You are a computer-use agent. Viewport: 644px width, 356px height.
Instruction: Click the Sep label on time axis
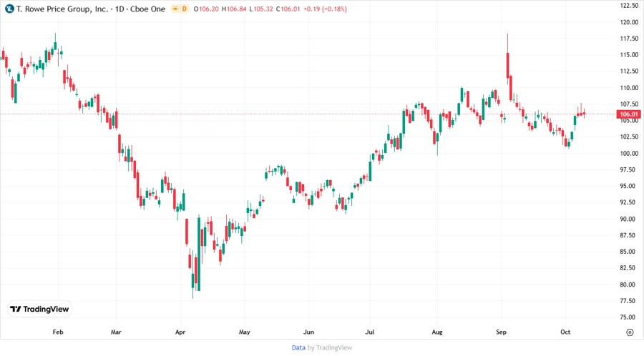(501, 332)
